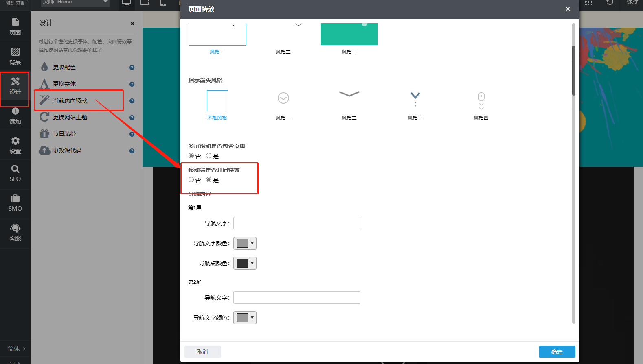Viewport: 643px width, 364px height.
Task: Click the 取消 cancel button
Action: (x=202, y=352)
